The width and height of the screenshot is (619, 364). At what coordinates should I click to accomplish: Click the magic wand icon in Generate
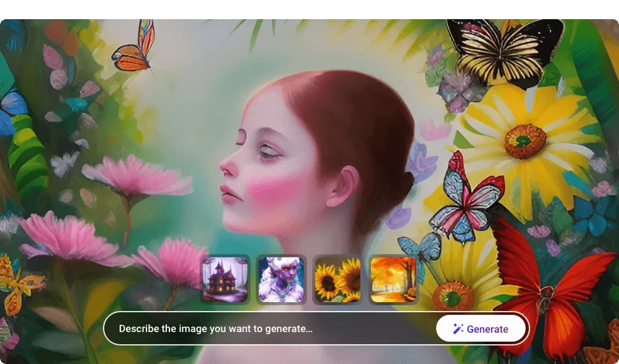(x=458, y=329)
